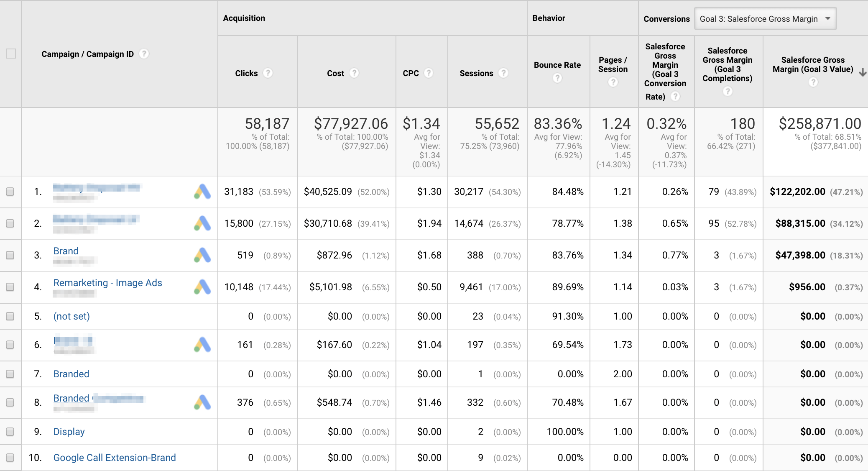This screenshot has height=471, width=868.
Task: Open Branded campaign link in row 8
Action: [98, 398]
